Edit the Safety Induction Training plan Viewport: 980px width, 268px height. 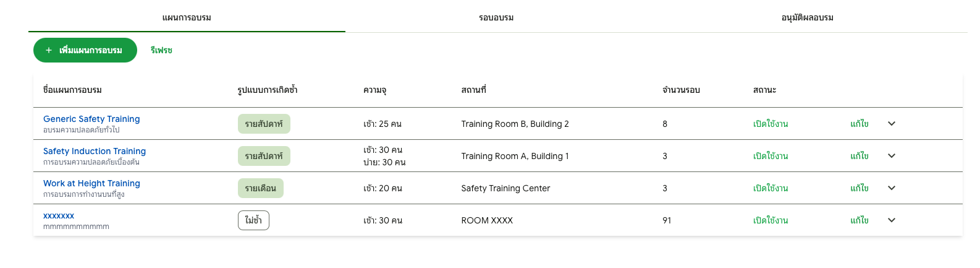[x=859, y=156]
